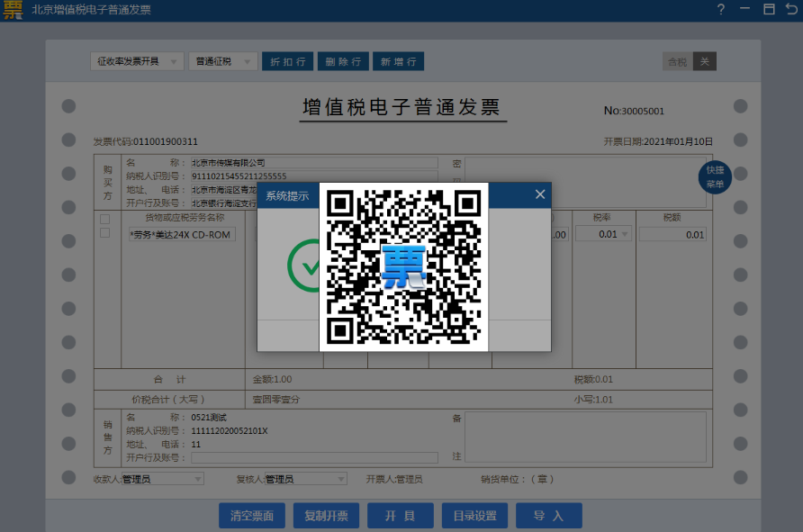Open the 复核人 dropdown
Screen dimensions: 803x532
click(x=306, y=479)
